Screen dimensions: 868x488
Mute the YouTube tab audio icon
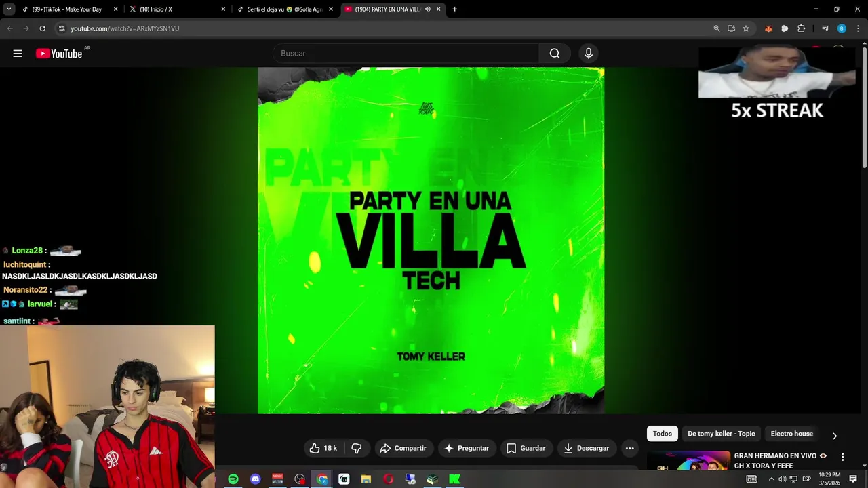[x=427, y=9]
